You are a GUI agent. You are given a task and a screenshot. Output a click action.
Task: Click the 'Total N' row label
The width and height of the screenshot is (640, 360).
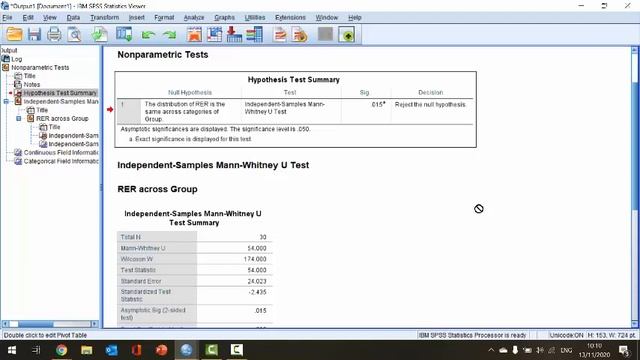click(x=131, y=237)
